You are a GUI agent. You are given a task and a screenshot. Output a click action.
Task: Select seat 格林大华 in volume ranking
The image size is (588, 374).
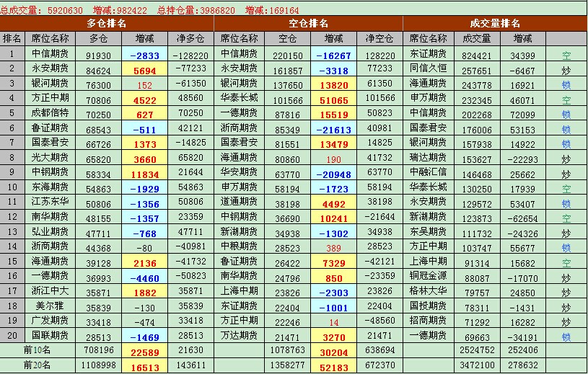pos(428,291)
